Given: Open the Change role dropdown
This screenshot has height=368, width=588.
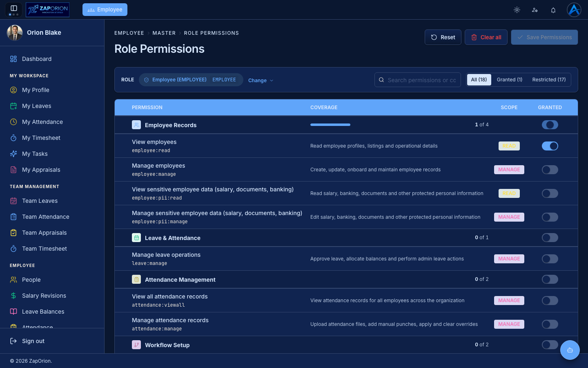Looking at the screenshot, I should 261,80.
